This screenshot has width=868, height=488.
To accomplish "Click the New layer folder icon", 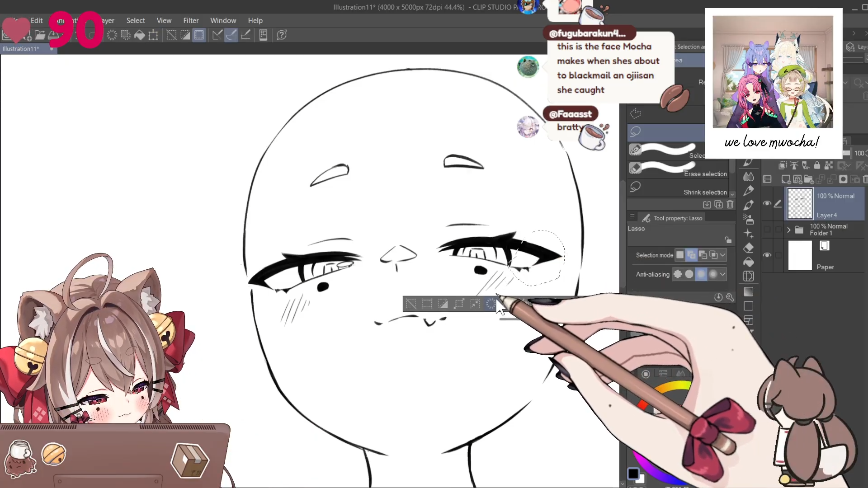I will [x=808, y=179].
